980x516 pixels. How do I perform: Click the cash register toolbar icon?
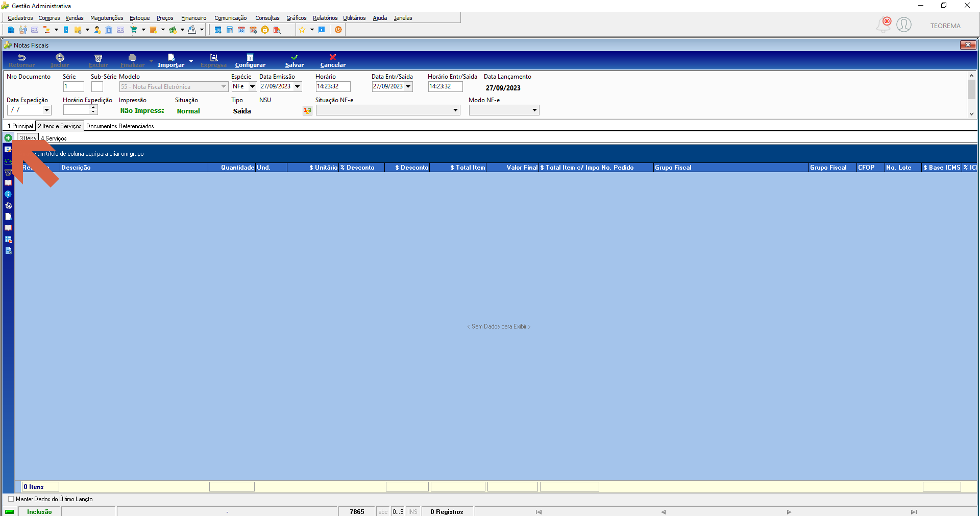click(192, 30)
